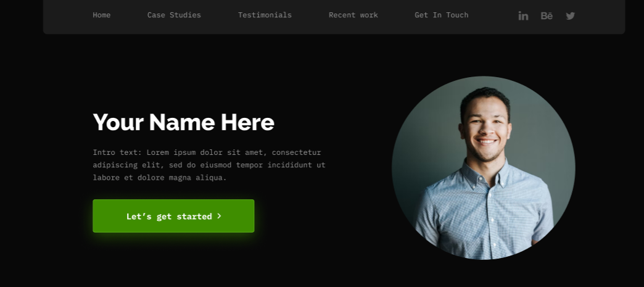
Task: Select Recent work in navigation bar
Action: click(353, 15)
